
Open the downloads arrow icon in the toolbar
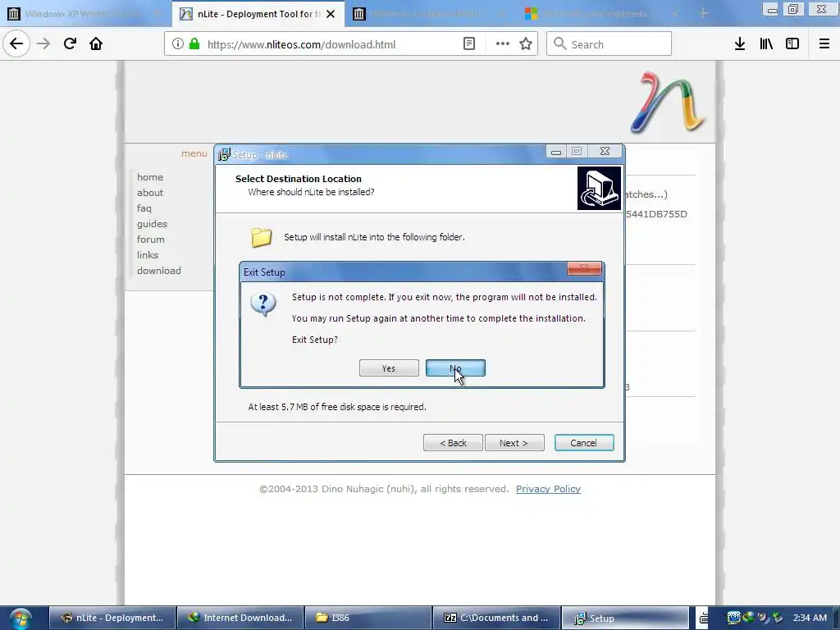pos(740,44)
